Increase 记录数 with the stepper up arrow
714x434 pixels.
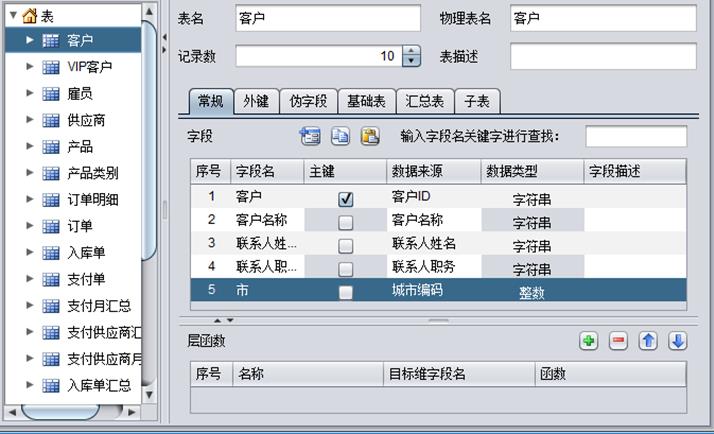coord(411,51)
